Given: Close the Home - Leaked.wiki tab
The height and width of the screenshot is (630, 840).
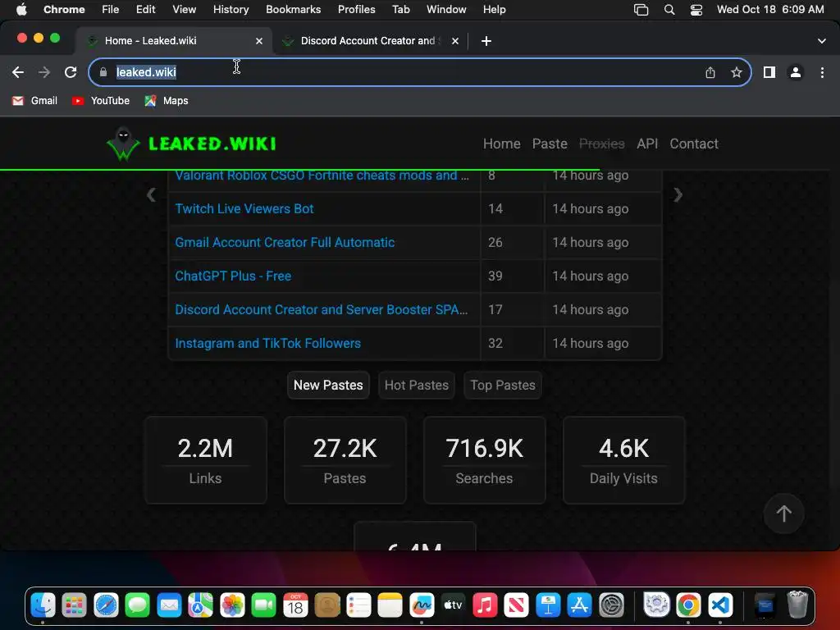Looking at the screenshot, I should tap(259, 41).
